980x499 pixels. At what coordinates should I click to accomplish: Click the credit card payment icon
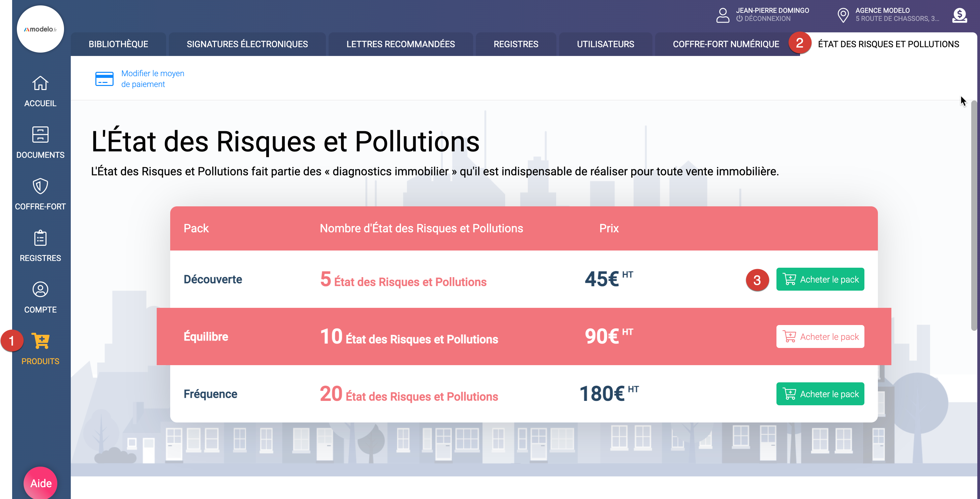(x=104, y=79)
